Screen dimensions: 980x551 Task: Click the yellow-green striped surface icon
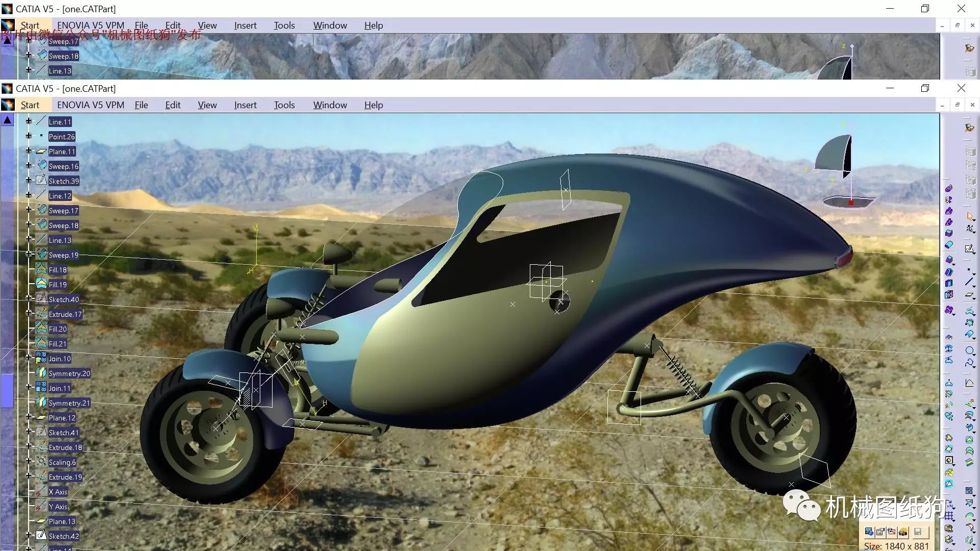coord(969,462)
